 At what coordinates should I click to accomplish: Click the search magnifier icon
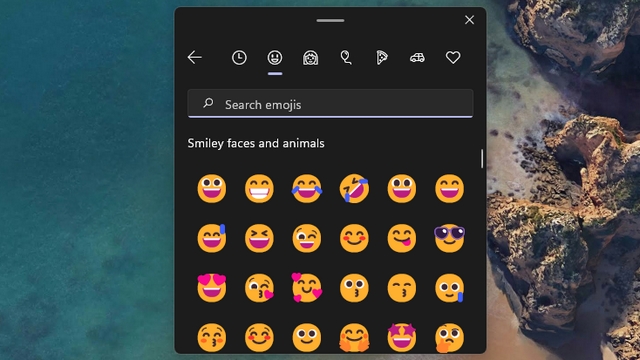click(x=208, y=103)
